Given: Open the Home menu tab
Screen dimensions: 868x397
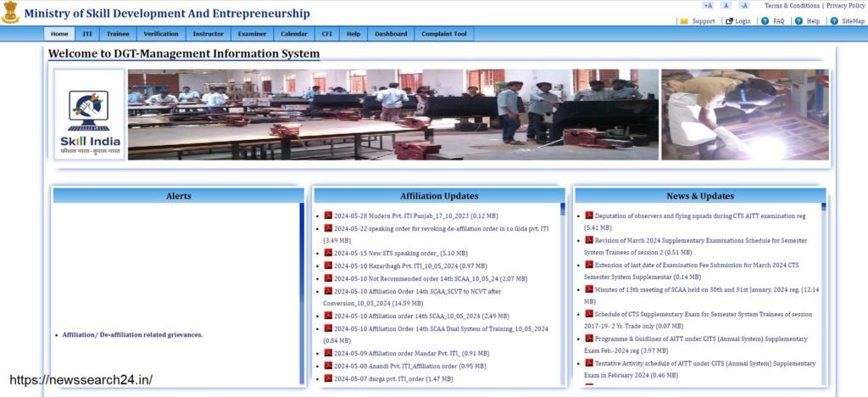Looking at the screenshot, I should [59, 34].
